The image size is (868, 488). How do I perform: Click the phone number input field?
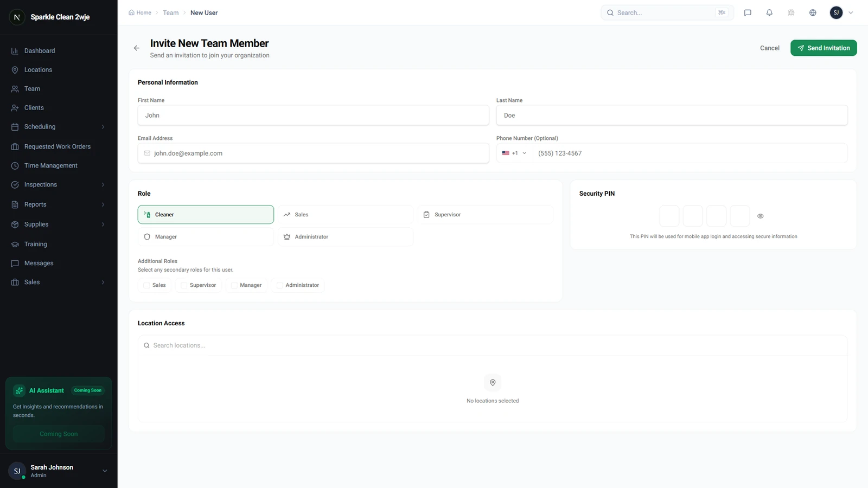[689, 153]
